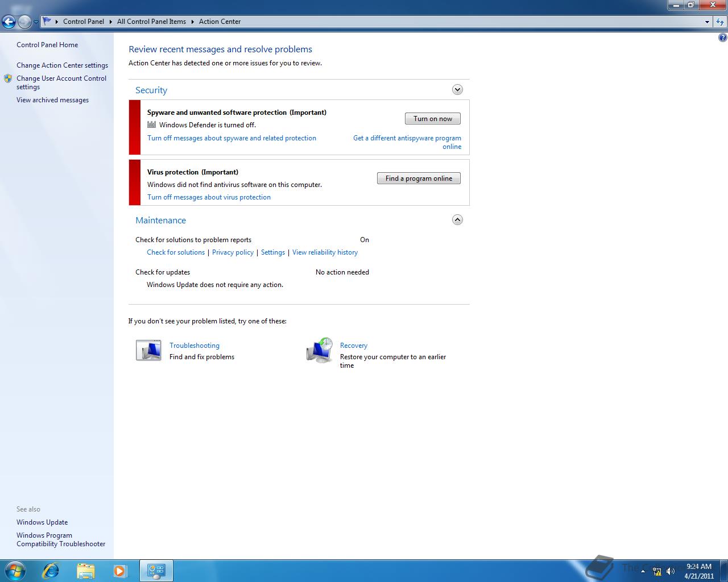The image size is (728, 582).
Task: Open the Privacy policy link
Action: coord(233,252)
